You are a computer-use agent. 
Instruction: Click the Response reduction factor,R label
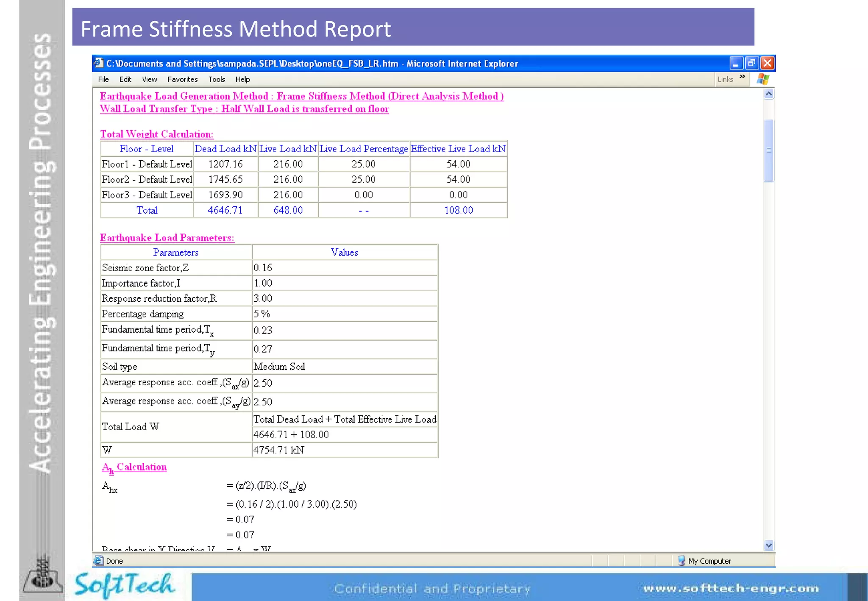pyautogui.click(x=159, y=298)
